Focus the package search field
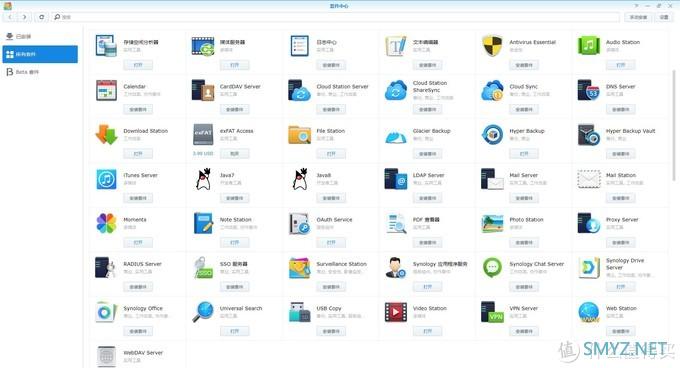The image size is (680, 368). click(335, 17)
